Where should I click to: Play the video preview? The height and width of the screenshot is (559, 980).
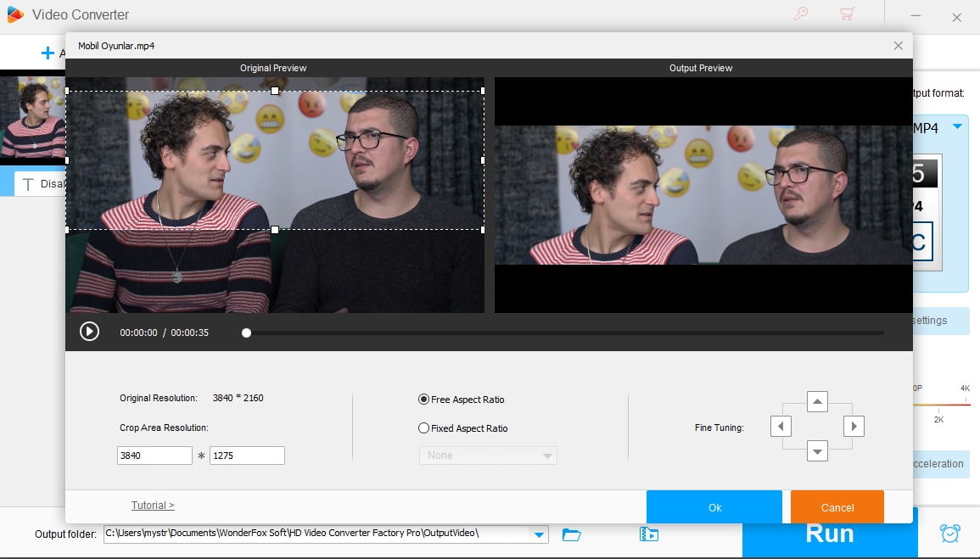click(x=89, y=332)
